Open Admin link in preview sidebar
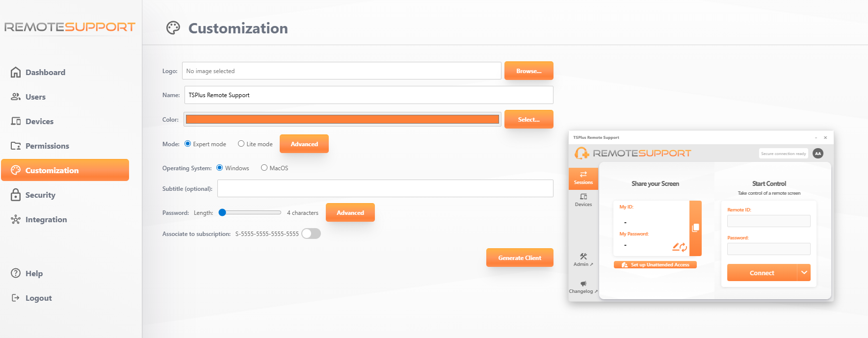868x338 pixels. [583, 260]
